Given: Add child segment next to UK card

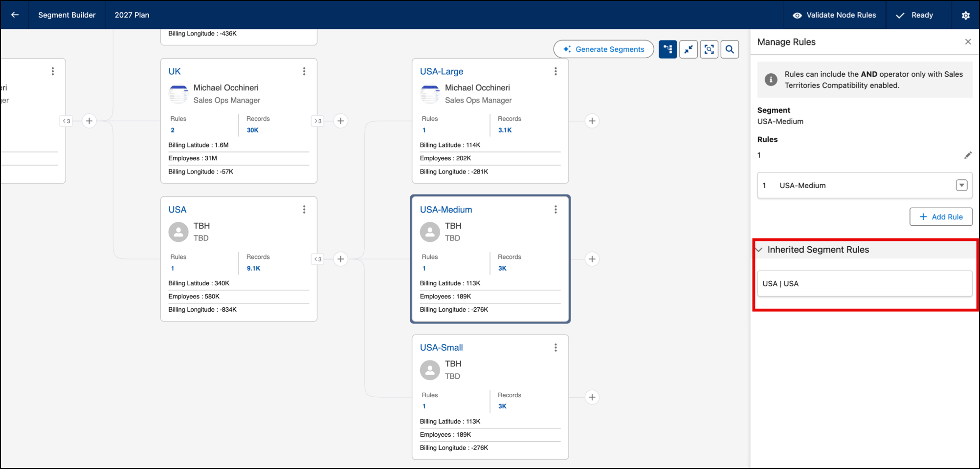Looking at the screenshot, I should coord(341,121).
